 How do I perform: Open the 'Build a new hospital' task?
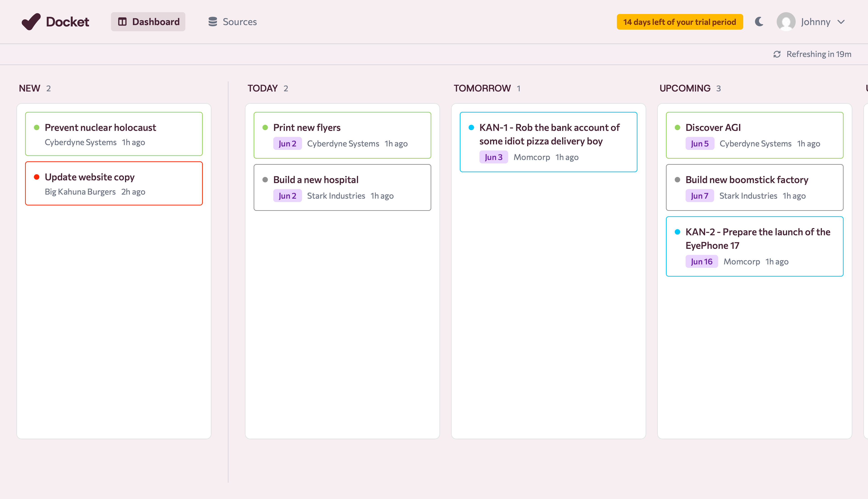(342, 187)
